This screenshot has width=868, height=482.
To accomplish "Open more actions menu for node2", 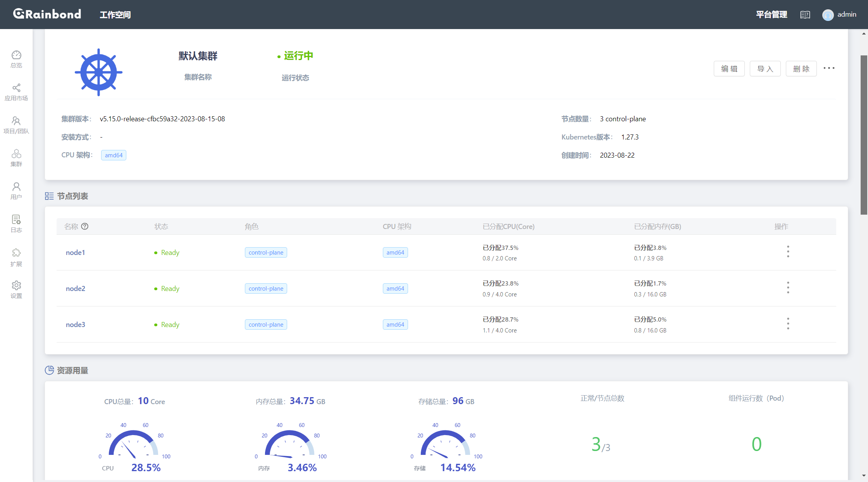I will (788, 288).
